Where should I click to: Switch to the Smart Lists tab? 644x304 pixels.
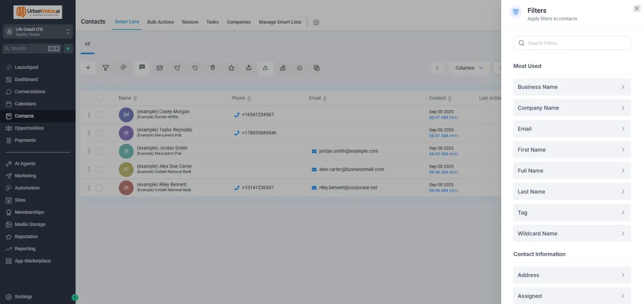click(127, 22)
